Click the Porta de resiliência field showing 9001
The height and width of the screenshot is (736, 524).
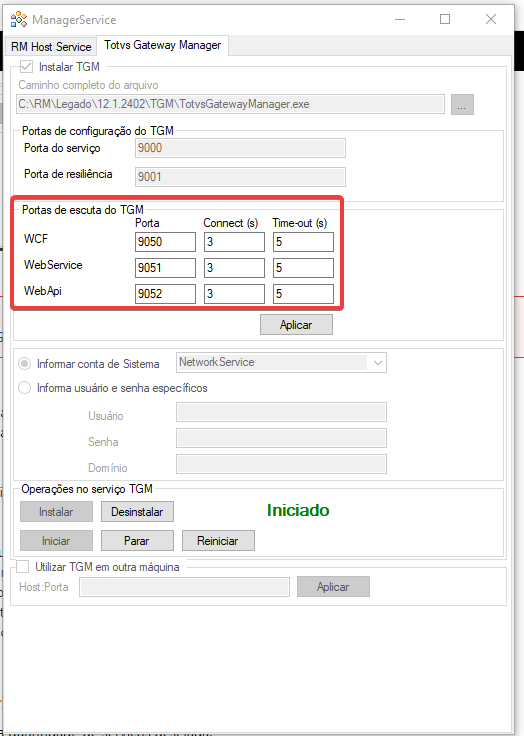point(240,177)
